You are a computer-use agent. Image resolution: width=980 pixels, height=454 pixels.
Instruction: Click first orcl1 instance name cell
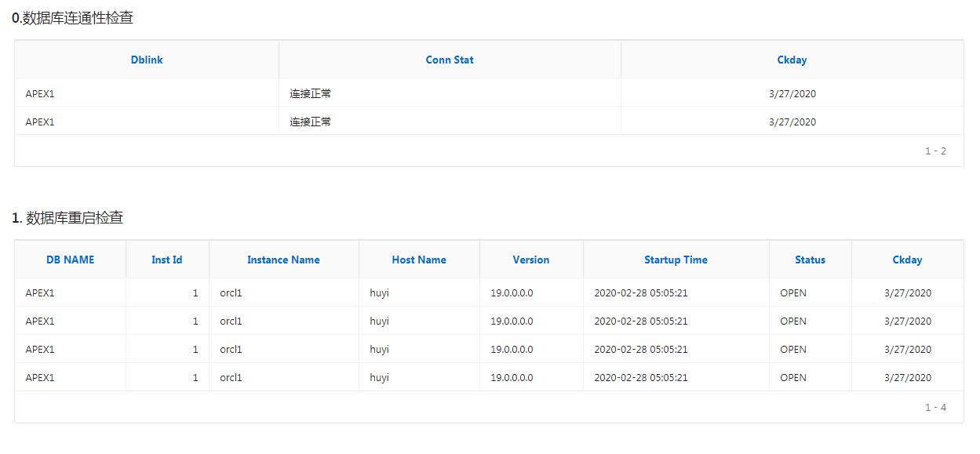[x=231, y=293]
